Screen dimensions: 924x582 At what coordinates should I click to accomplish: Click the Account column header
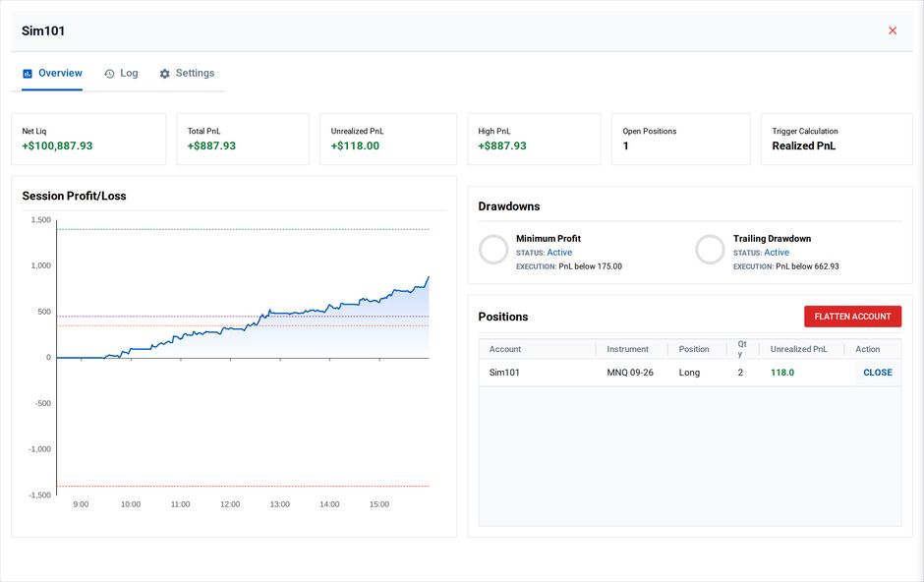[x=505, y=349]
